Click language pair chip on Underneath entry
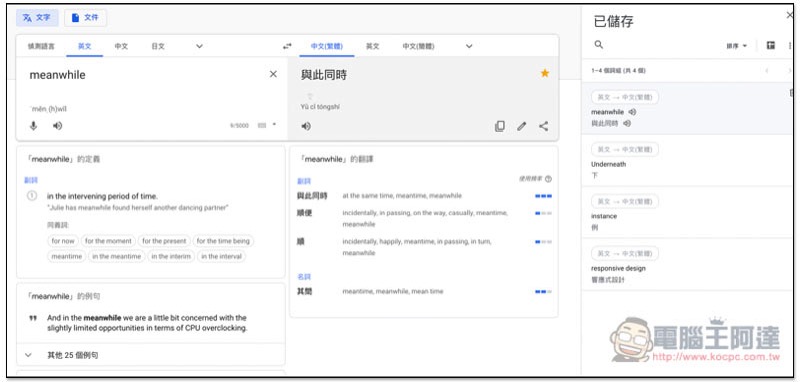Viewport: 800px width, 382px height. tap(625, 149)
